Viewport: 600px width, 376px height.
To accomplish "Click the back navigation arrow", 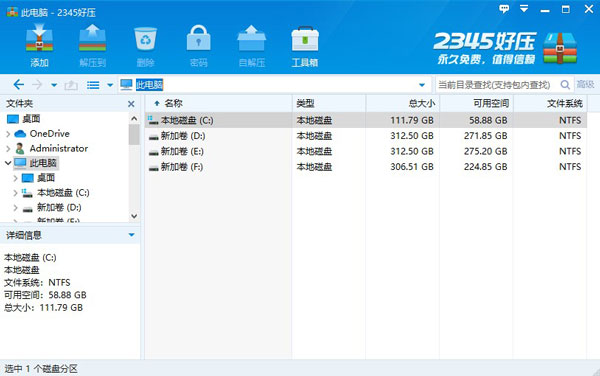I will [18, 85].
